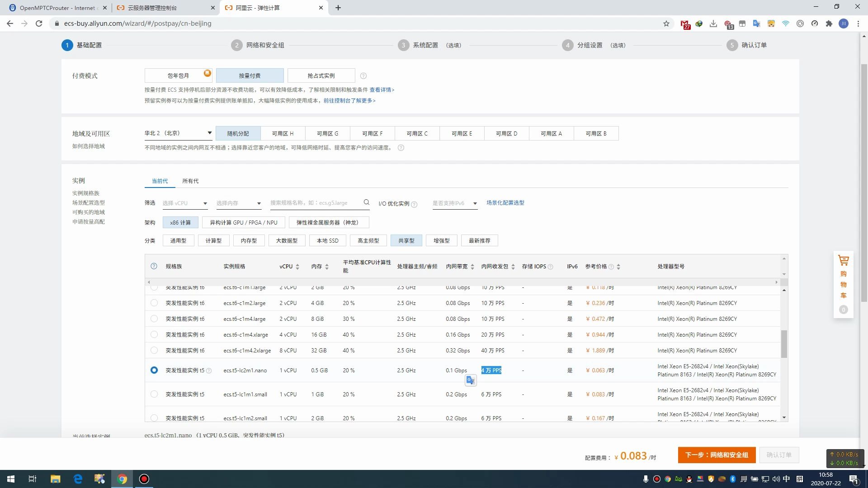Expand the 选择内存 dropdown filter
Image resolution: width=868 pixels, height=488 pixels.
tap(237, 202)
